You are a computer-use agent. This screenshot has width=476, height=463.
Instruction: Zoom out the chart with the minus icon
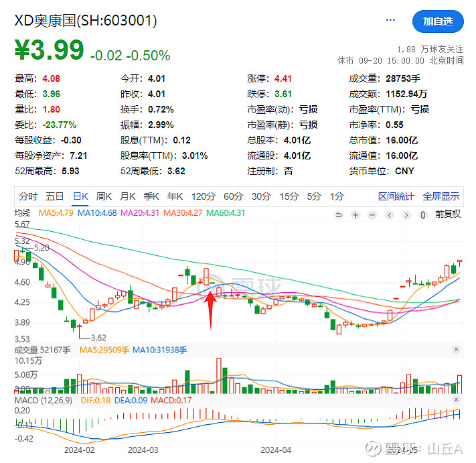[x=372, y=215]
